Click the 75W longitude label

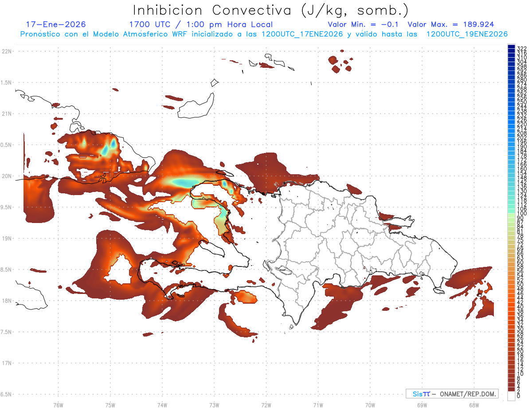tap(110, 404)
